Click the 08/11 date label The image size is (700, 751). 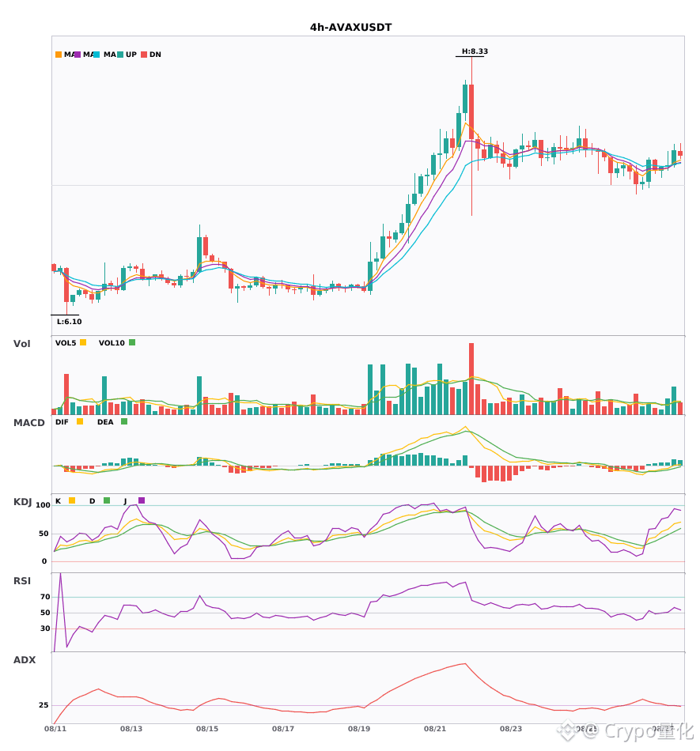[x=55, y=729]
